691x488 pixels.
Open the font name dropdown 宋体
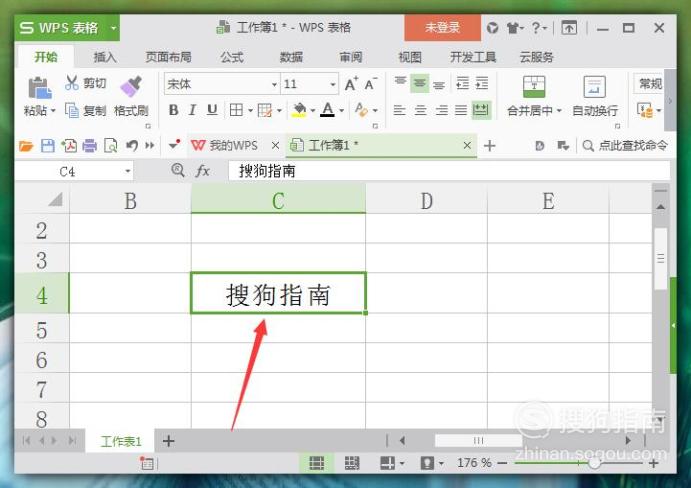274,84
